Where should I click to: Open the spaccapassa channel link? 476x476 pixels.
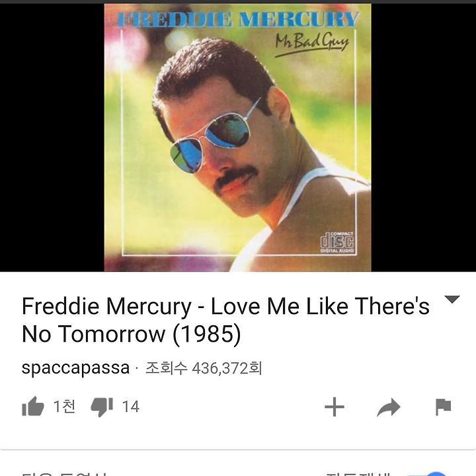point(75,368)
